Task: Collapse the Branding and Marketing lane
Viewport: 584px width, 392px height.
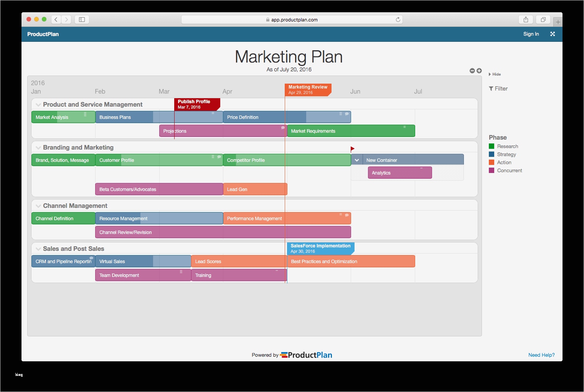Action: [38, 148]
